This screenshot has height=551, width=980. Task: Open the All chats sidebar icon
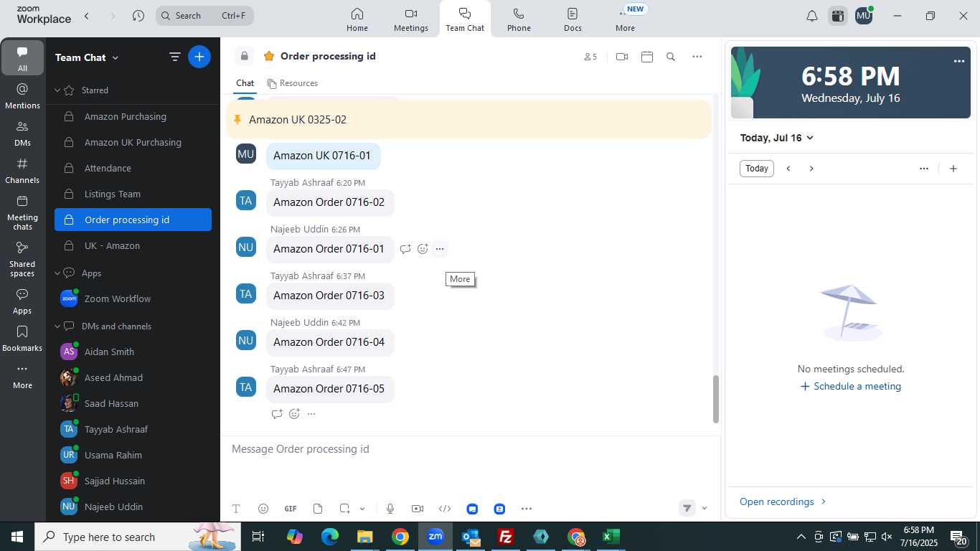[x=22, y=58]
